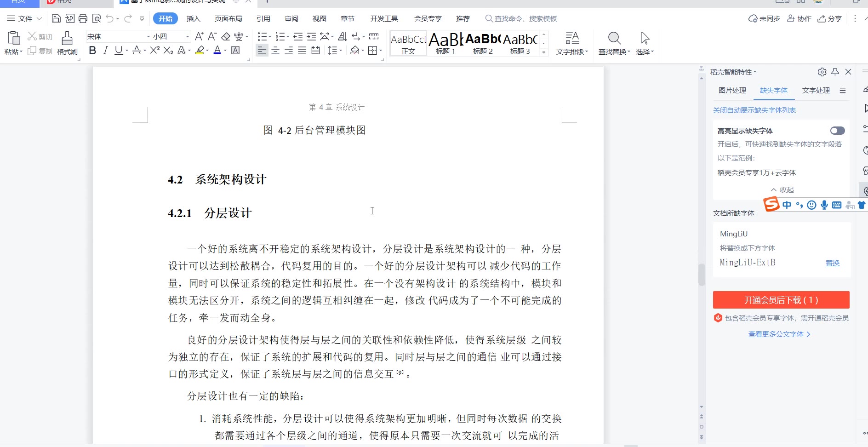The width and height of the screenshot is (868, 447).
Task: Open Print Preview icon
Action: point(96,18)
